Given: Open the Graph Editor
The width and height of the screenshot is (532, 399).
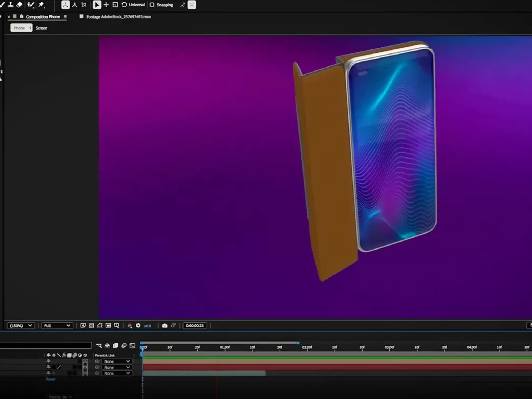Looking at the screenshot, I should (132, 346).
